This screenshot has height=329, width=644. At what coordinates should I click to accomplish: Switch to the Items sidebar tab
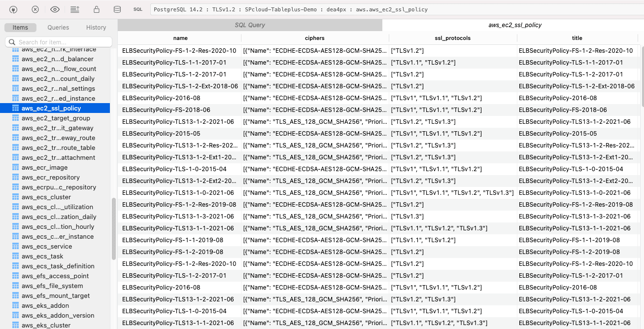(x=20, y=28)
